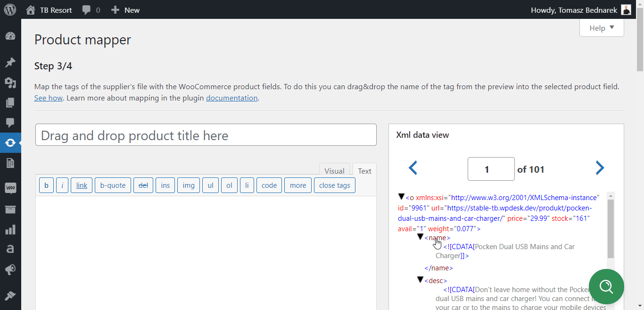Open Marketing megaphone sidebar icon
The height and width of the screenshot is (310, 644).
point(10,270)
